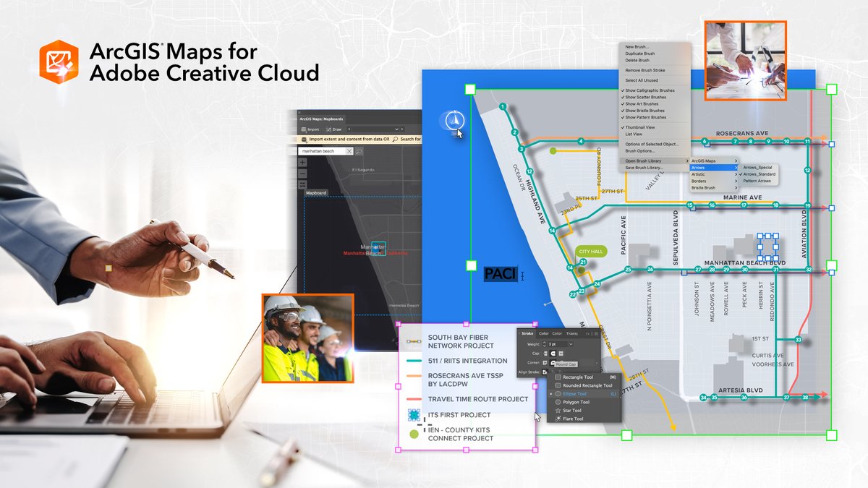Expand the Bristle Brush submenu

[x=715, y=188]
